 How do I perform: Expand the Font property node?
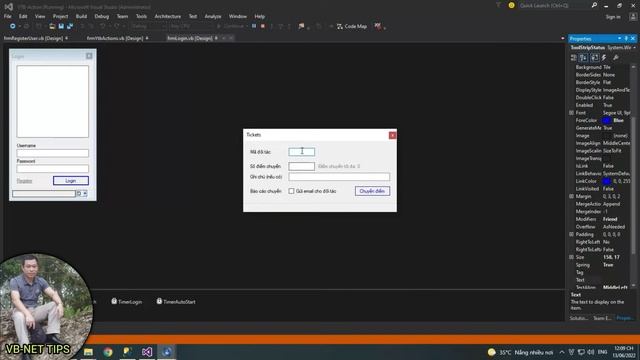(x=572, y=113)
